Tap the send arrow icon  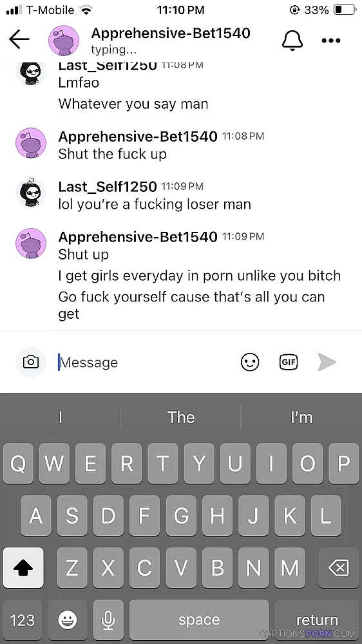(x=327, y=362)
